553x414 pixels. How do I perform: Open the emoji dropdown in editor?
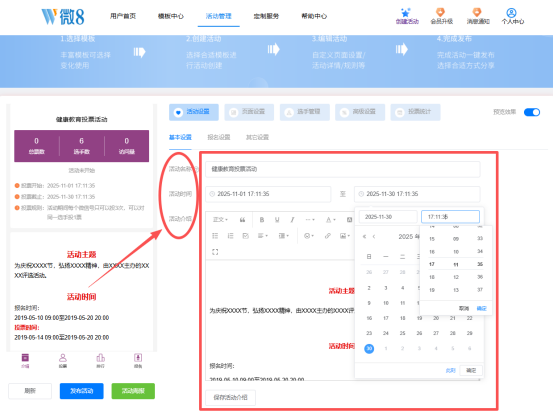click(x=309, y=236)
